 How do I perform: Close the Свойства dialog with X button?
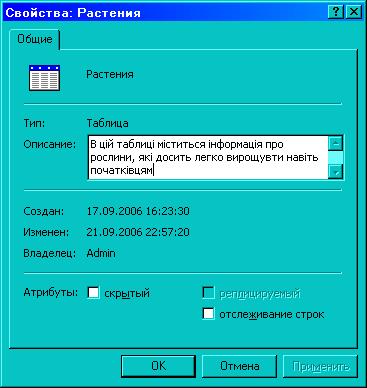pyautogui.click(x=353, y=12)
